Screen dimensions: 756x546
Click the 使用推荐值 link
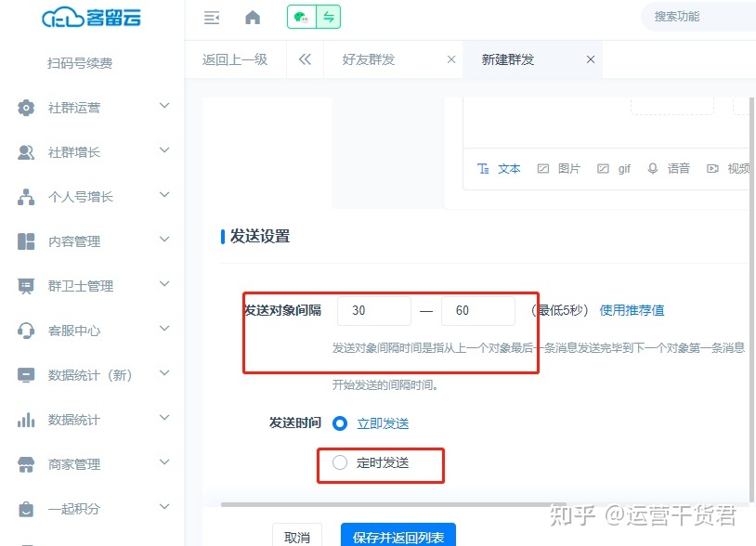632,310
